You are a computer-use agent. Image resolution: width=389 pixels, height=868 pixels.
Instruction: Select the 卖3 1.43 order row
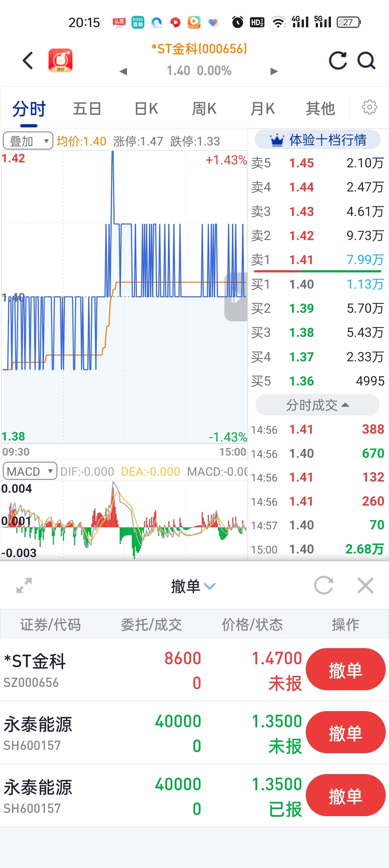[317, 212]
